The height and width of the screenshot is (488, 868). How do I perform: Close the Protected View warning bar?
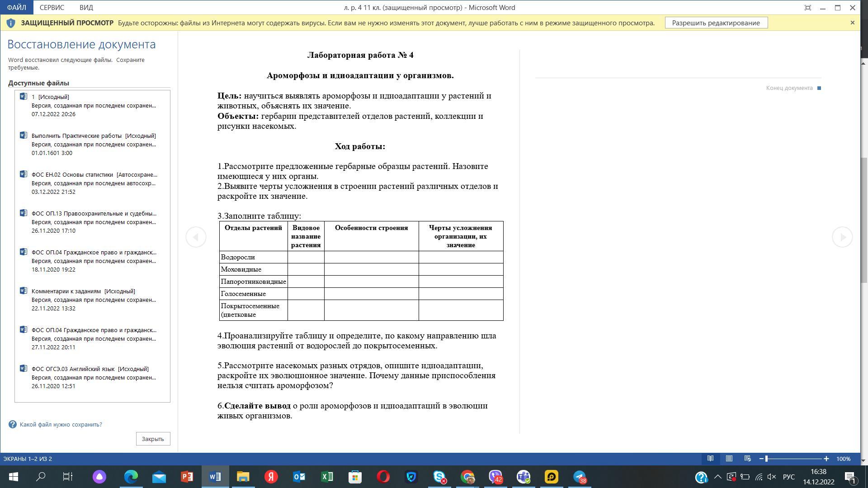click(852, 23)
